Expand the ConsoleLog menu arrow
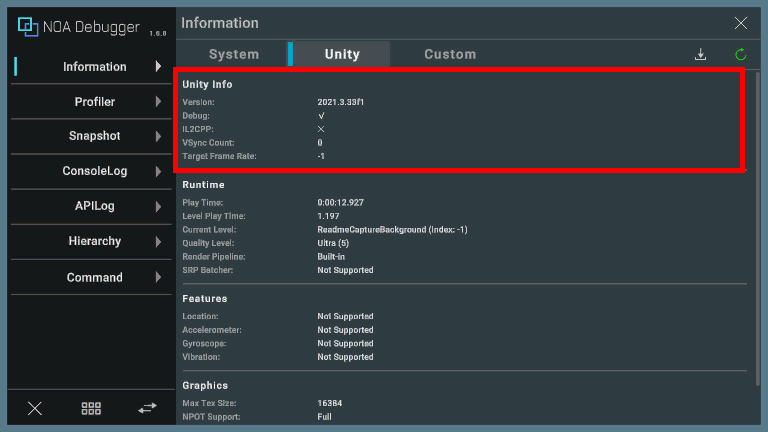The width and height of the screenshot is (768, 432). (158, 171)
